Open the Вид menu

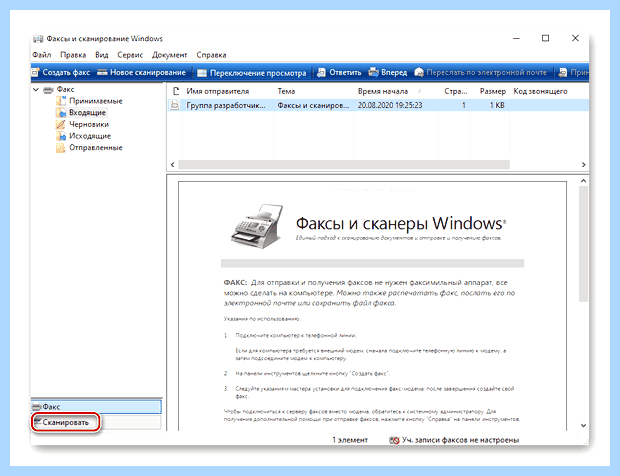(101, 55)
